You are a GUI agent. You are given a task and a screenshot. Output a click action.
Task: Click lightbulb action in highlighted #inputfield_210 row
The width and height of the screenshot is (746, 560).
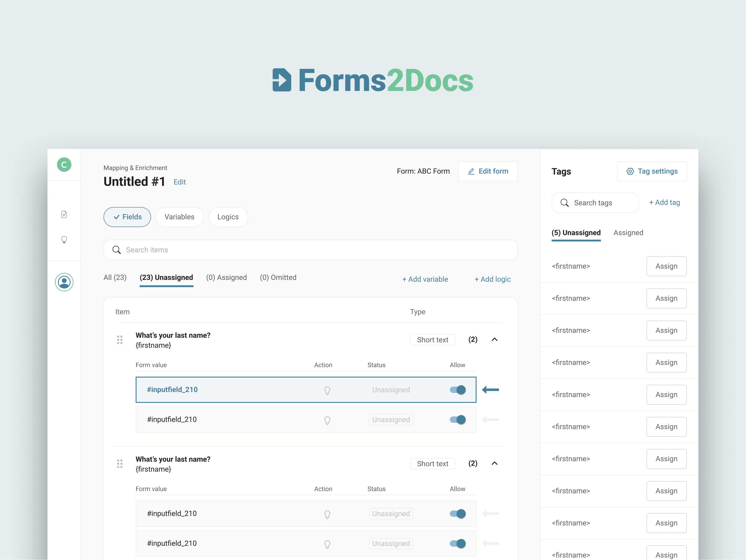(327, 390)
